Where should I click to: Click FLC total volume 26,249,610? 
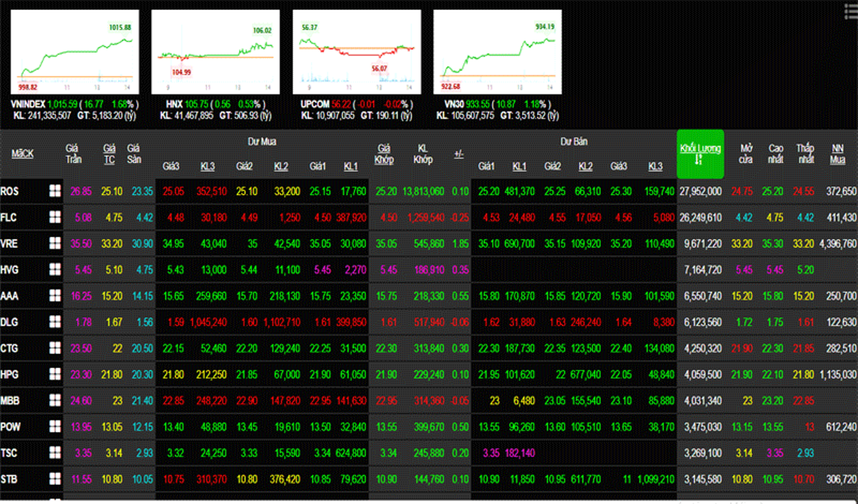(x=700, y=217)
